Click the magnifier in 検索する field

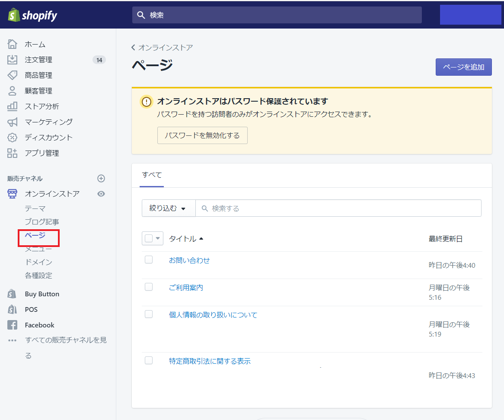205,208
